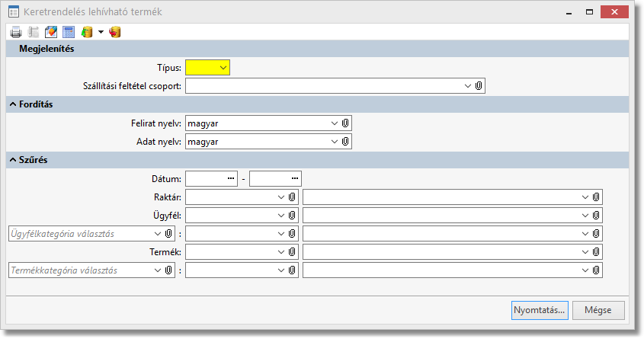This screenshot has height=339, width=644.
Task: Click the paperclip icon beside Szállítási feltétel csoport
Action: coord(479,86)
